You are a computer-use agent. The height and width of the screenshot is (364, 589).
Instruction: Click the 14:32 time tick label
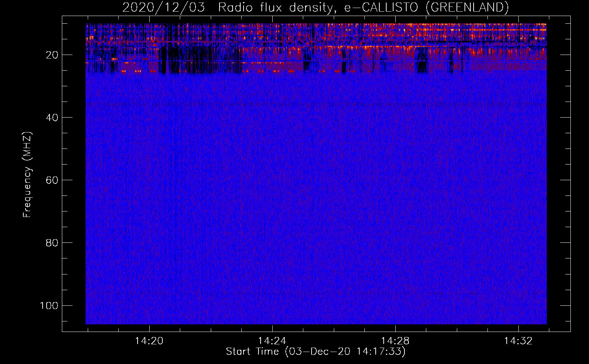pos(518,341)
